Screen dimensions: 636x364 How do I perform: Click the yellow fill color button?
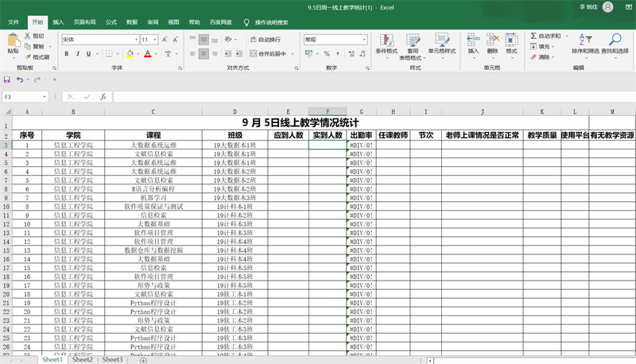point(130,54)
